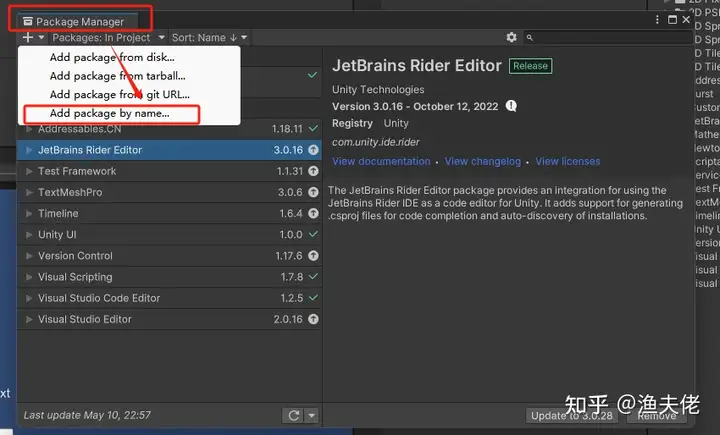Image resolution: width=720 pixels, height=435 pixels.
Task: Click the search magnifier icon
Action: [529, 38]
